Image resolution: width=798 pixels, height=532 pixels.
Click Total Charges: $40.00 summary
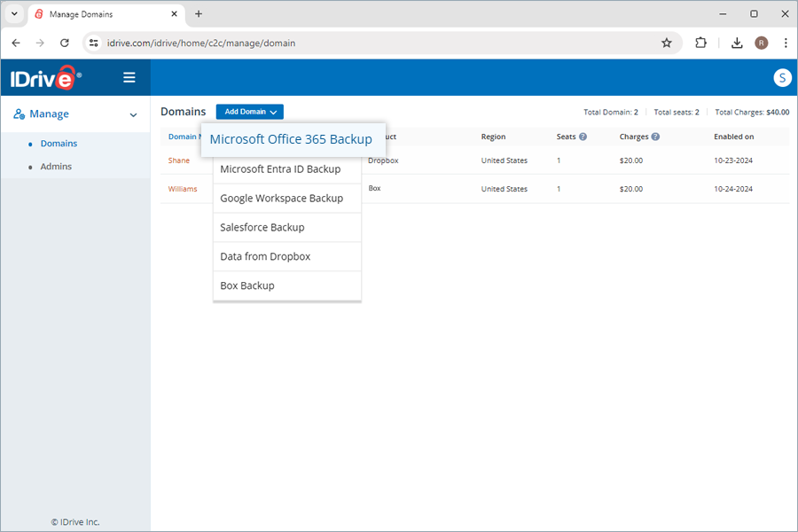[x=752, y=112]
